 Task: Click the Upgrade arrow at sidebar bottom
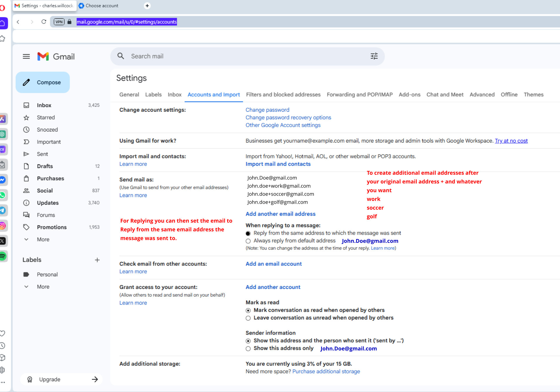95,379
